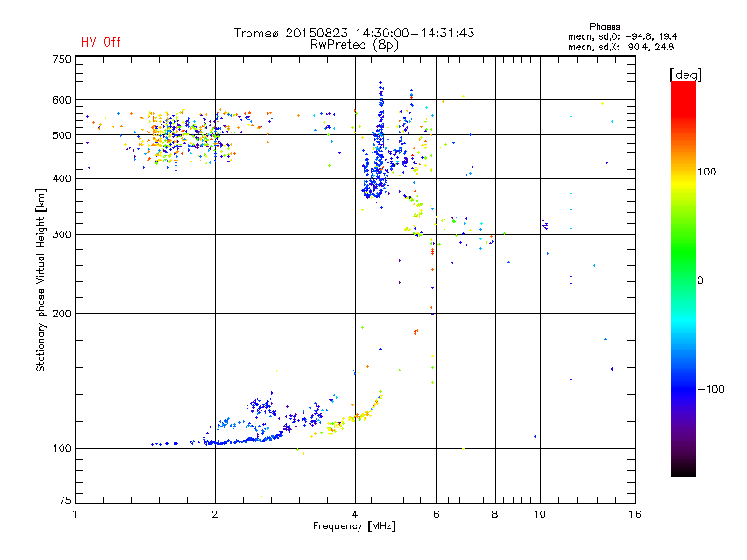This screenshot has width=747, height=560.
Task: Click the 'mean, sd,O: -94.8, 19.4' line
Action: (x=622, y=36)
